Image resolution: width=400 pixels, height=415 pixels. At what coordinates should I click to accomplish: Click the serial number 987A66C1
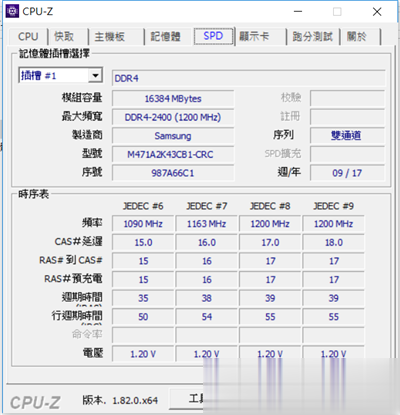(x=173, y=173)
